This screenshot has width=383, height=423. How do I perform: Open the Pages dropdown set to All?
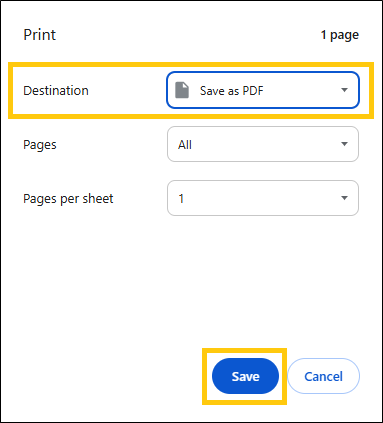263,144
